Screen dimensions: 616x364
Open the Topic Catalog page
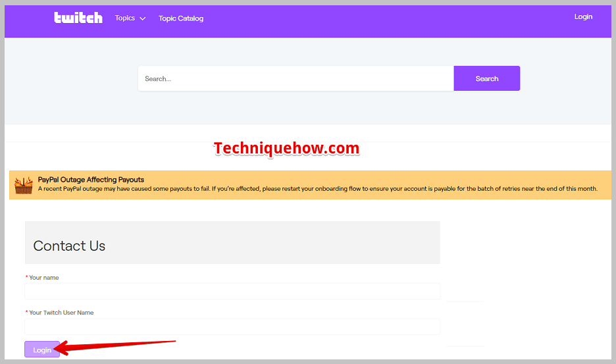pyautogui.click(x=181, y=18)
